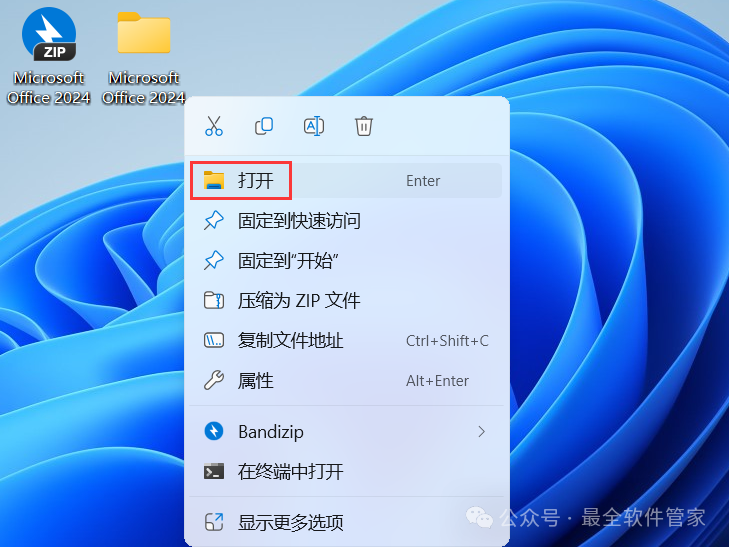The width and height of the screenshot is (729, 547).
Task: Expand the Bandizip submenu
Action: pos(346,432)
